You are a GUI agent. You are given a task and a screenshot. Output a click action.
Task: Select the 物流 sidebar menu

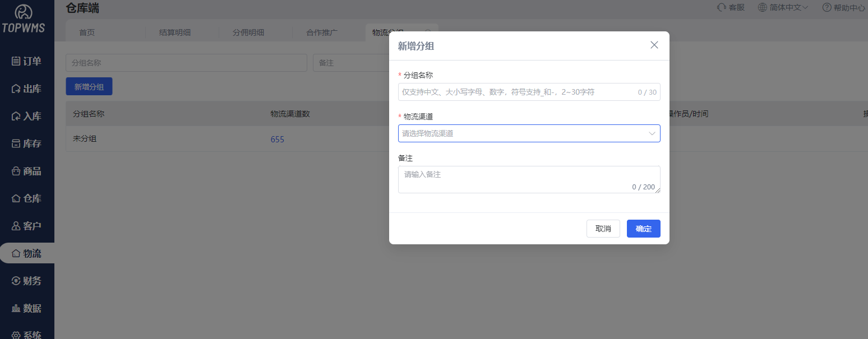[26, 253]
